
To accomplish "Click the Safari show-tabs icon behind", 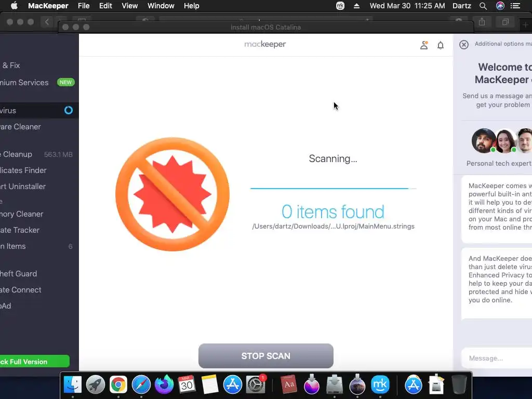I will tap(505, 22).
